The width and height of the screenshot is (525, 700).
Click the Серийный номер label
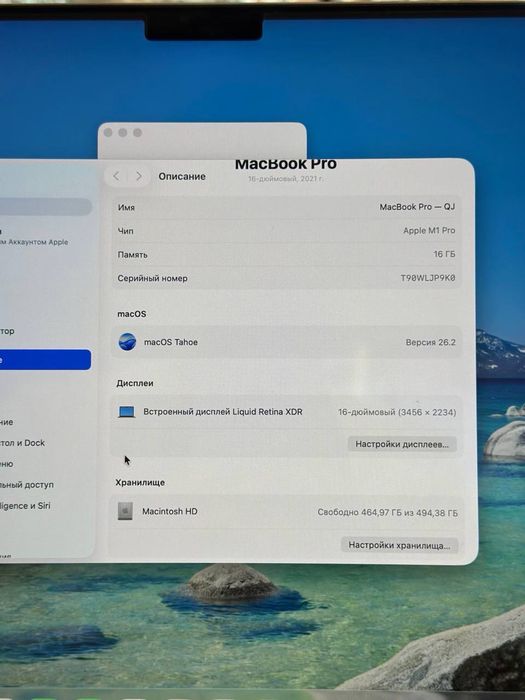(x=152, y=278)
